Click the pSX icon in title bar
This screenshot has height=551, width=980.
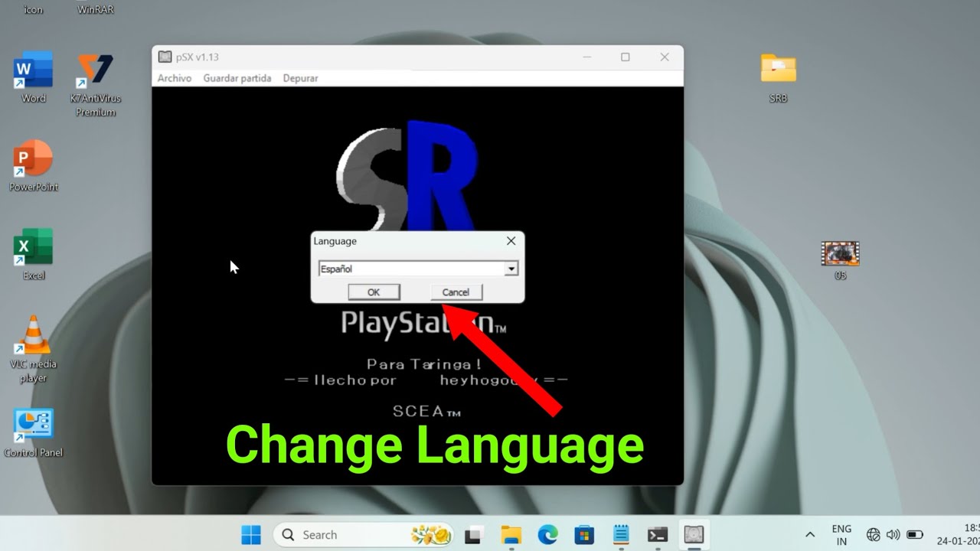click(x=165, y=57)
